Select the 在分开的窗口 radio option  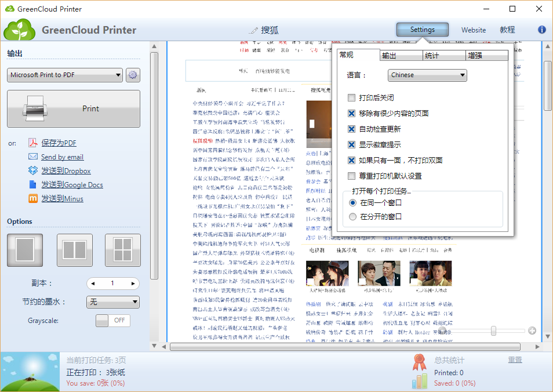coord(353,217)
